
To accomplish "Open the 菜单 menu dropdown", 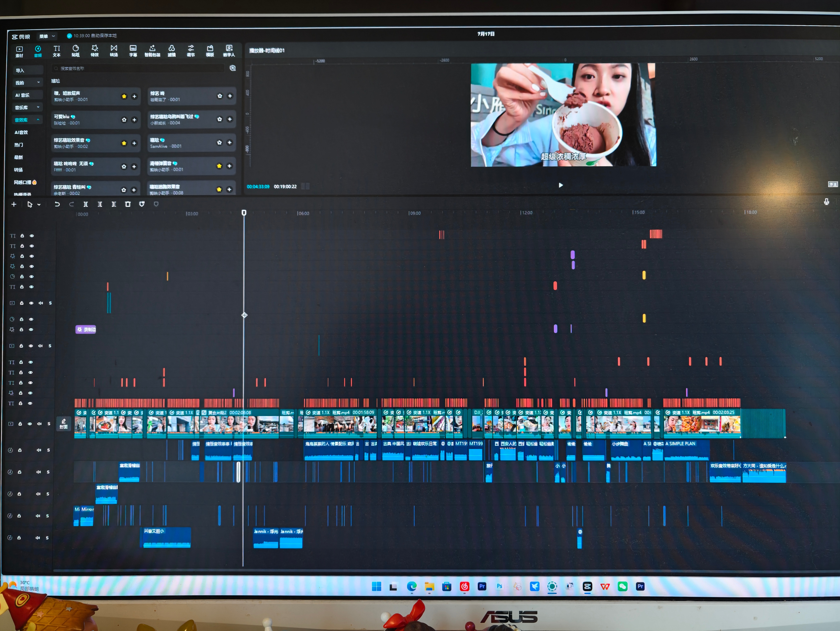I will [47, 36].
